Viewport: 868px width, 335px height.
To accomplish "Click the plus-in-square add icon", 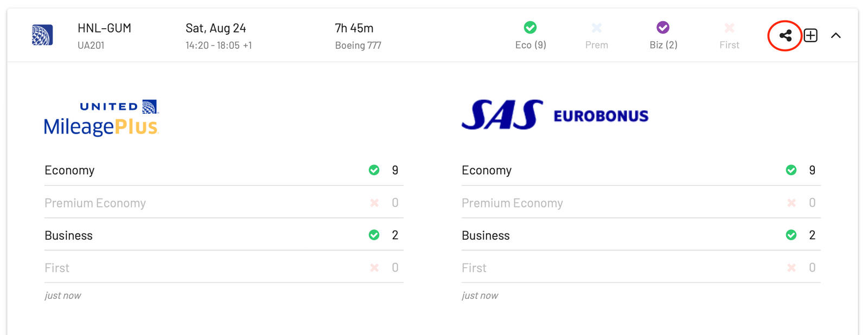I will click(810, 35).
